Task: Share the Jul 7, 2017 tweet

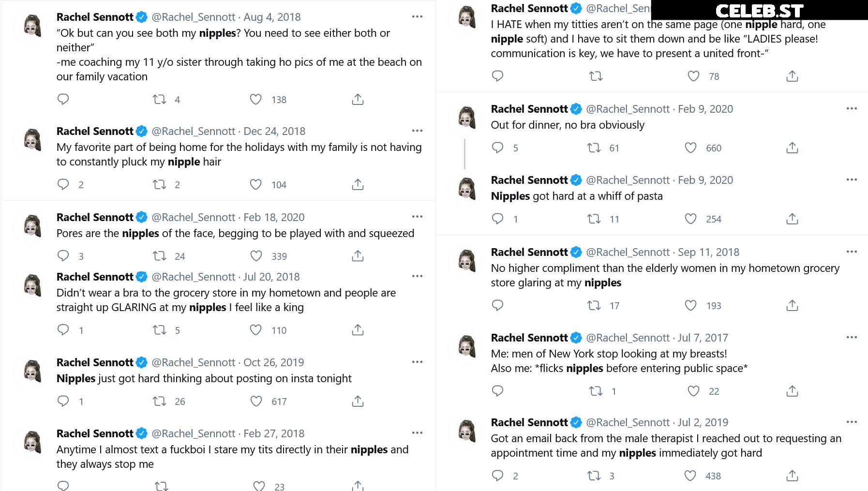Action: (x=792, y=391)
